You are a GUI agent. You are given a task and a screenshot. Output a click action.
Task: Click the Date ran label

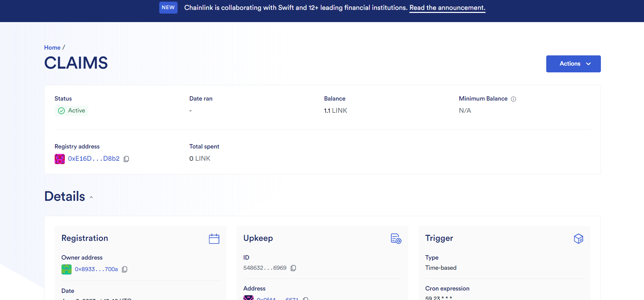click(x=201, y=99)
